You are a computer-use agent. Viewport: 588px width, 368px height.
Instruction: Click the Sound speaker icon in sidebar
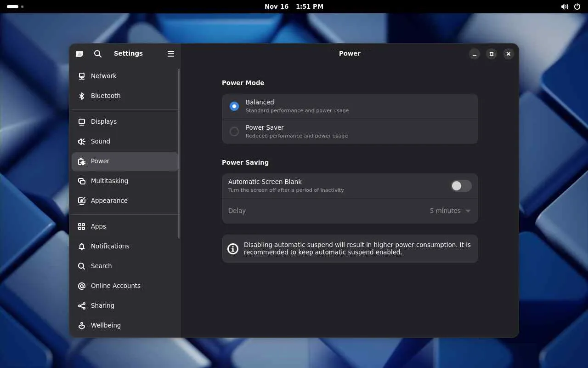82,141
